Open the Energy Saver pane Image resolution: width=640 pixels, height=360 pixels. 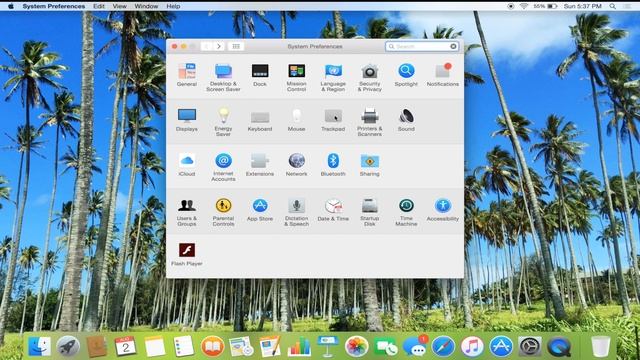pyautogui.click(x=223, y=122)
